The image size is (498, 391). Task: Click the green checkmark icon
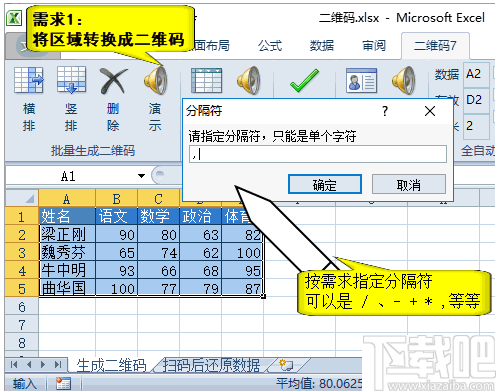[304, 80]
